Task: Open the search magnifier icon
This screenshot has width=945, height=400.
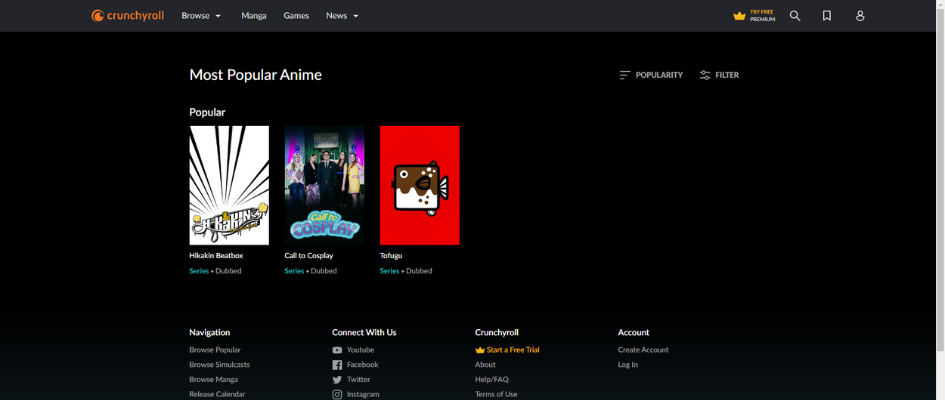Action: (x=795, y=16)
